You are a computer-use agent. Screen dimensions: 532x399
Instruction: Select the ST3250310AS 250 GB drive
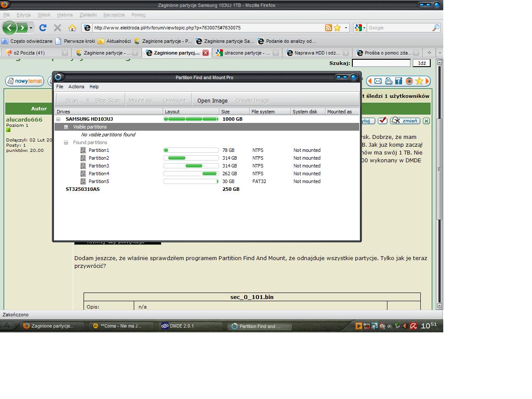[207, 189]
